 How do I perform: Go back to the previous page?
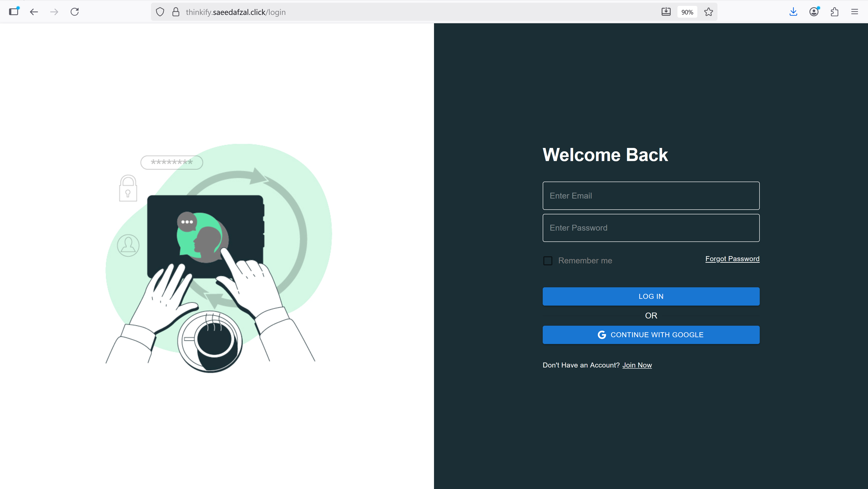(x=34, y=12)
